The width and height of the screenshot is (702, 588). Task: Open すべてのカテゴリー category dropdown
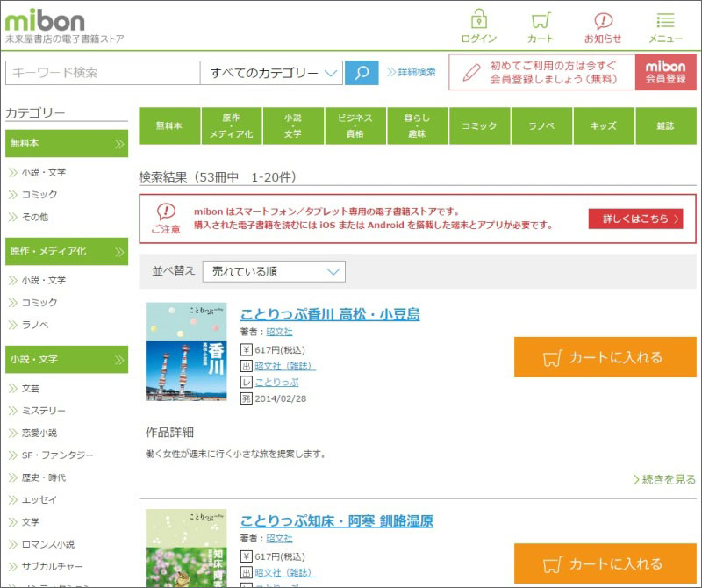tap(271, 73)
